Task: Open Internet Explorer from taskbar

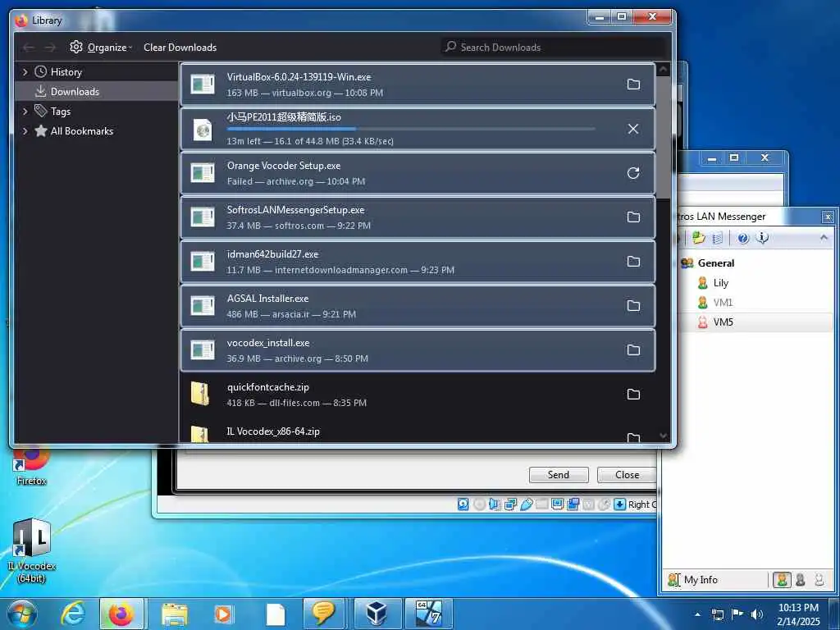Action: (x=73, y=614)
